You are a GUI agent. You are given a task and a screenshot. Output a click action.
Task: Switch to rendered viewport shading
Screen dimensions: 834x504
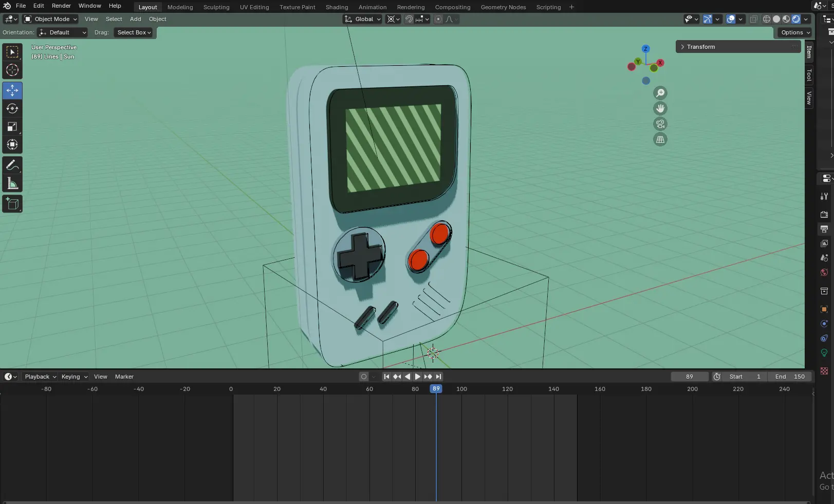coord(796,19)
